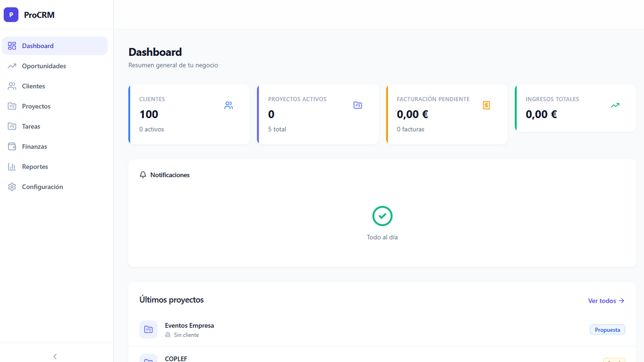Click 'Resumen general de tu negocio' subtitle
This screenshot has height=362, width=644.
click(x=173, y=65)
